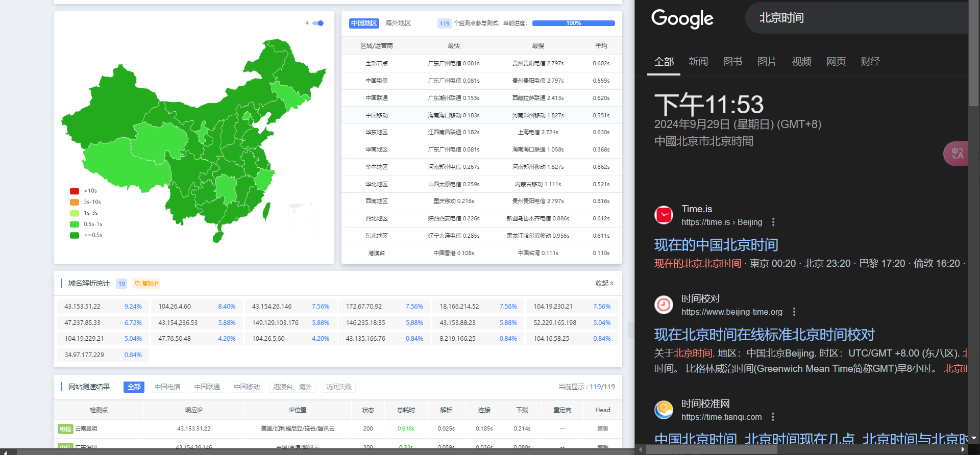This screenshot has height=455, width=980.
Task: Click the pink translate icon in the Google pane
Action: click(957, 153)
